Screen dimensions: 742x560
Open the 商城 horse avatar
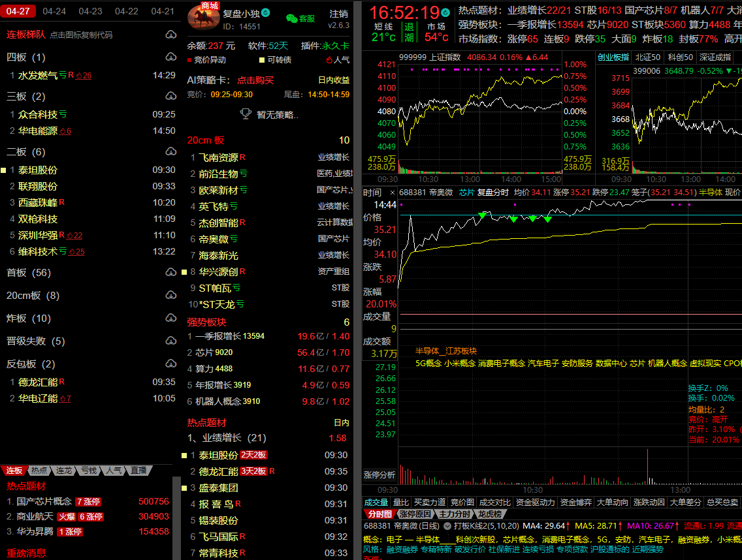click(204, 16)
